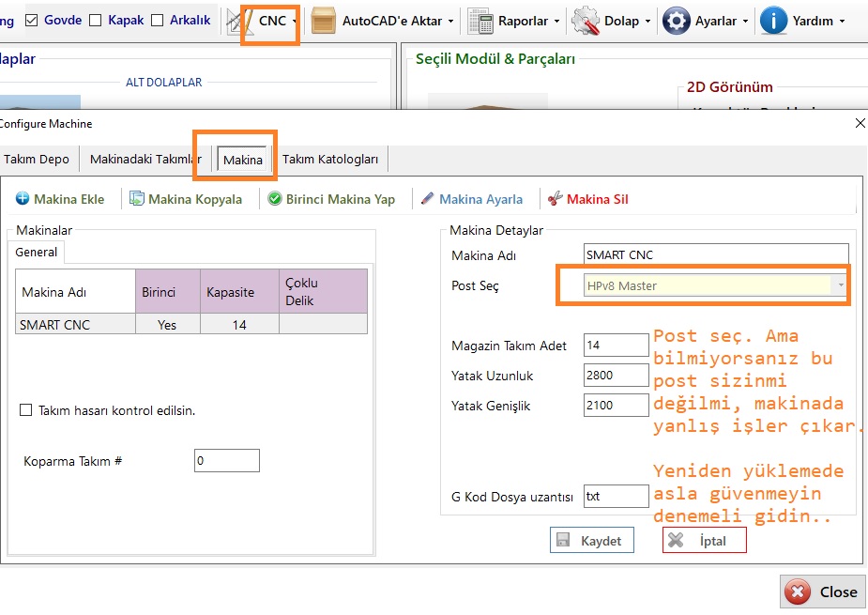868x615 pixels.
Task: Uncheck the Govde checkbox
Action: [x=32, y=20]
